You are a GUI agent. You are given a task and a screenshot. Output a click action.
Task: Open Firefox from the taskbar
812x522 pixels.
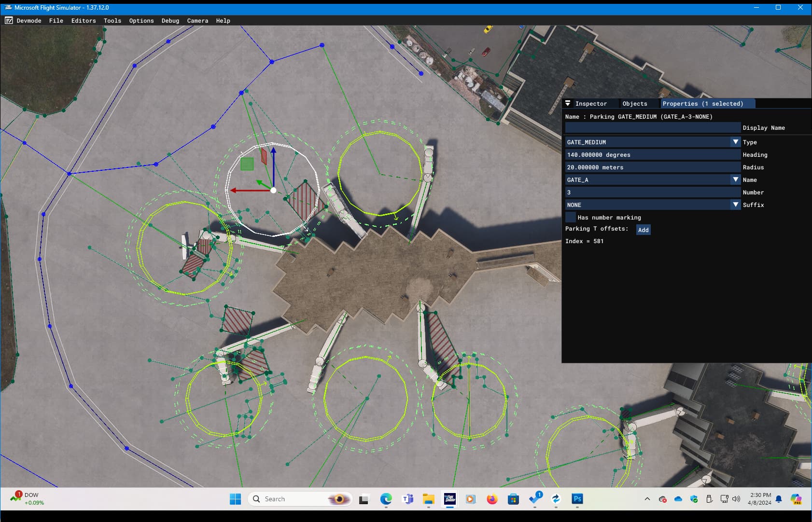point(492,499)
